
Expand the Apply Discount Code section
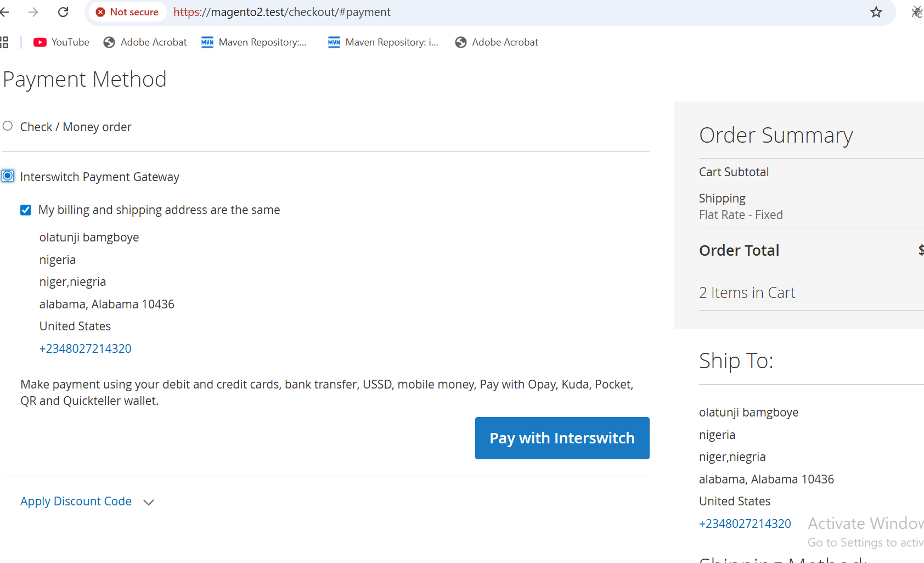click(x=76, y=502)
